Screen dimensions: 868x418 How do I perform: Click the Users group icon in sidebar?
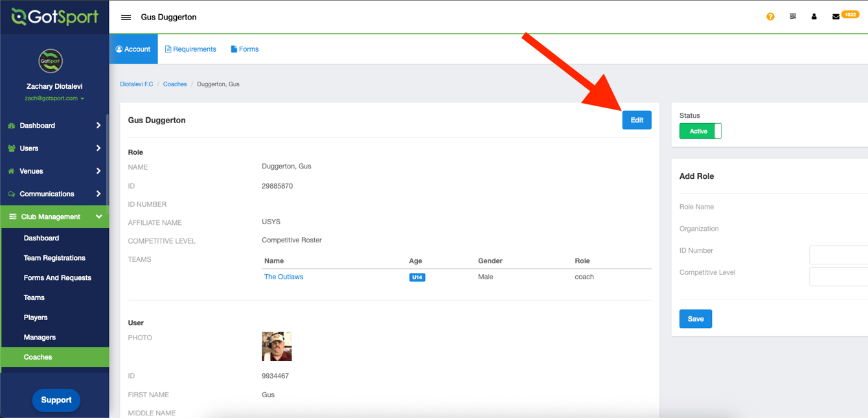click(12, 148)
